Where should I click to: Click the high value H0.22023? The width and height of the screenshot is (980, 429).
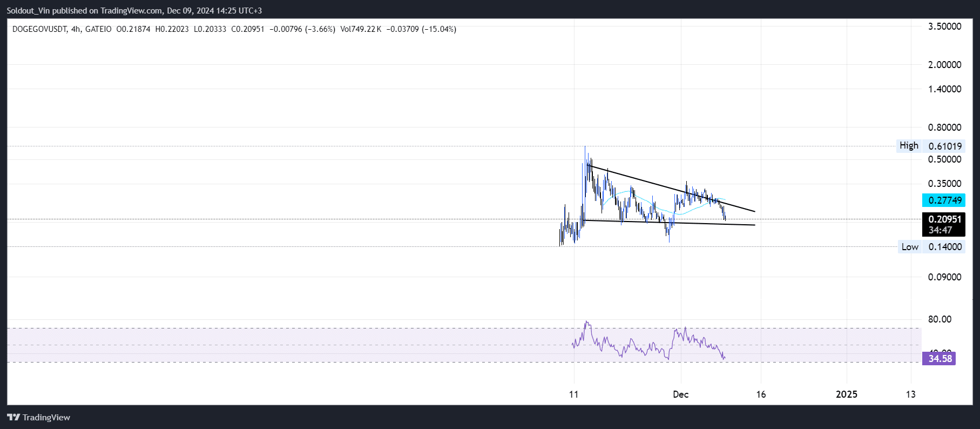[172, 29]
